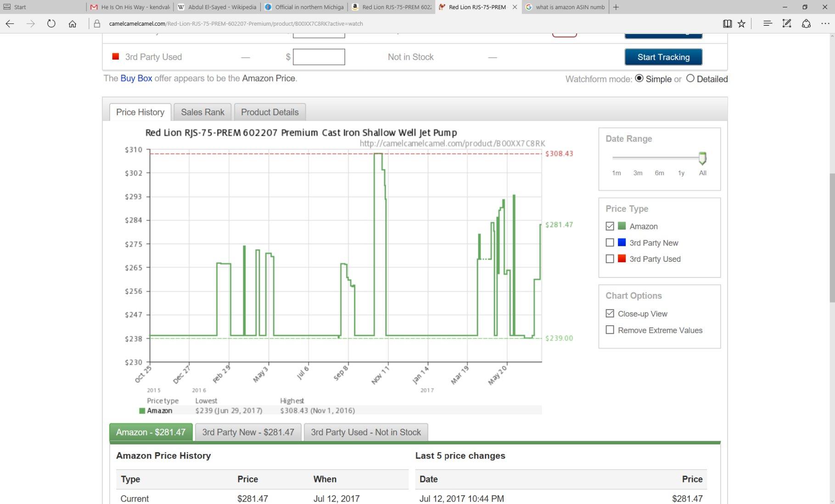The width and height of the screenshot is (835, 504).
Task: Click the lowest price text $239 (Jun 29, 2017)
Action: (x=229, y=410)
